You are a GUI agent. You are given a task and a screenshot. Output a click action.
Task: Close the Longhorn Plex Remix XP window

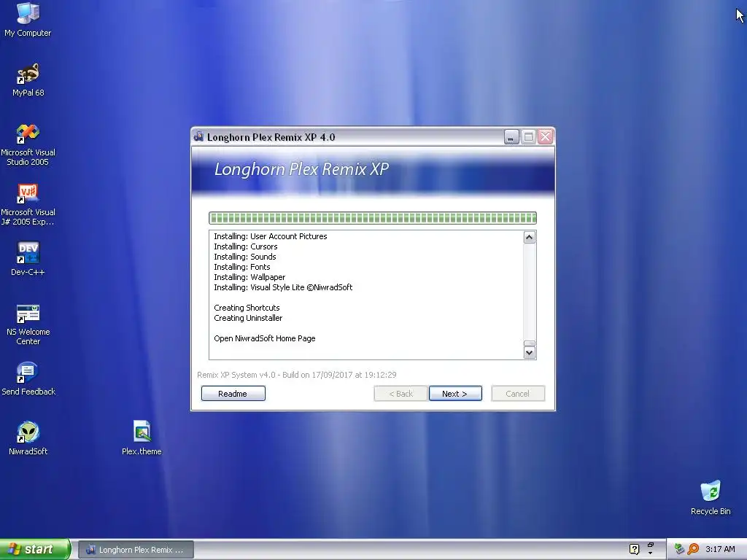[x=546, y=137]
